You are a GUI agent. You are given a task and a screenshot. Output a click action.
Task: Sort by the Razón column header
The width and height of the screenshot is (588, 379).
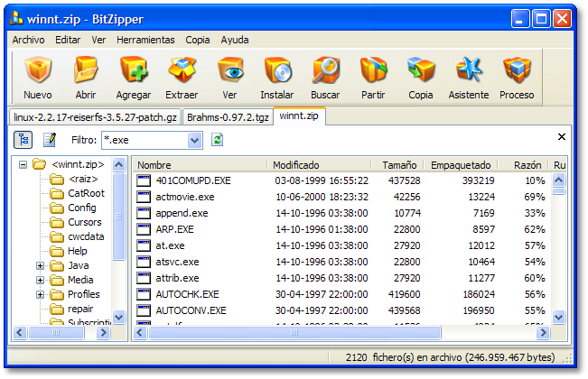(523, 165)
